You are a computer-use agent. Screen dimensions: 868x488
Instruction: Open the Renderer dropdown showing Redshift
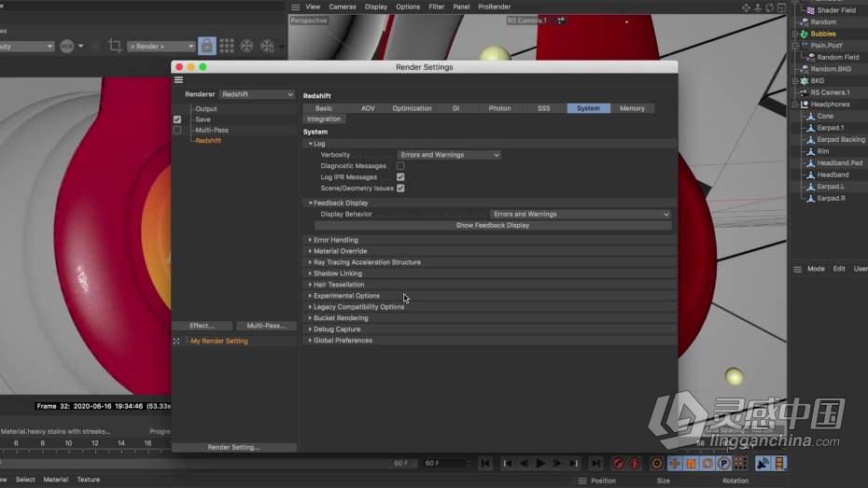(x=257, y=94)
